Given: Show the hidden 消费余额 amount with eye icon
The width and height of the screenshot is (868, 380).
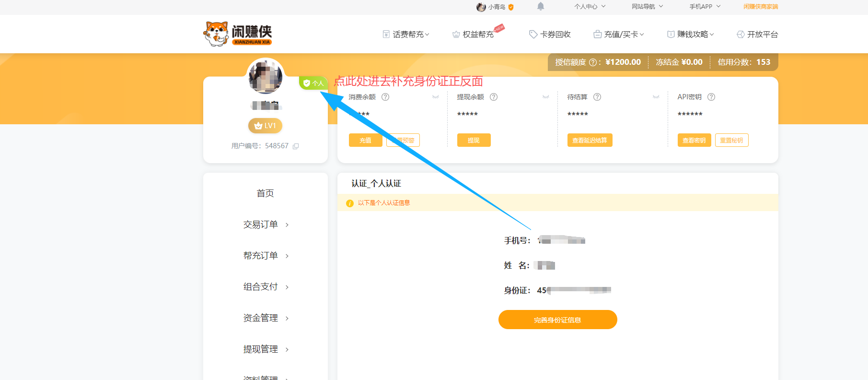Looking at the screenshot, I should pos(435,97).
